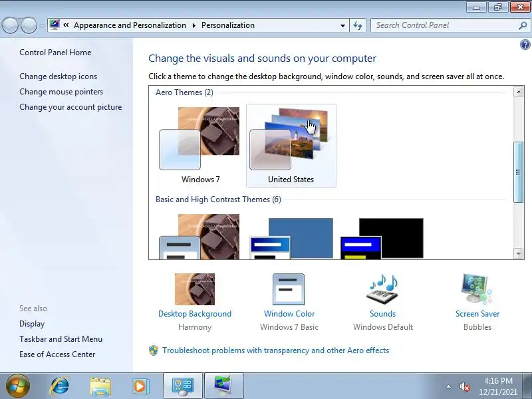Screen dimensions: 532x399
Task: Click the Sounds text link
Action: (x=383, y=313)
